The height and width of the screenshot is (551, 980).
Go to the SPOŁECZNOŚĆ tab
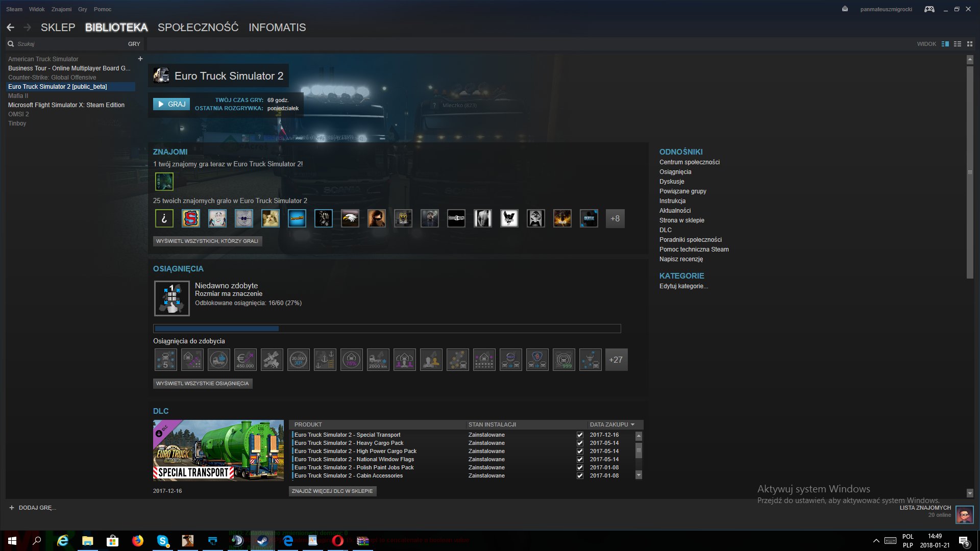[x=198, y=28]
